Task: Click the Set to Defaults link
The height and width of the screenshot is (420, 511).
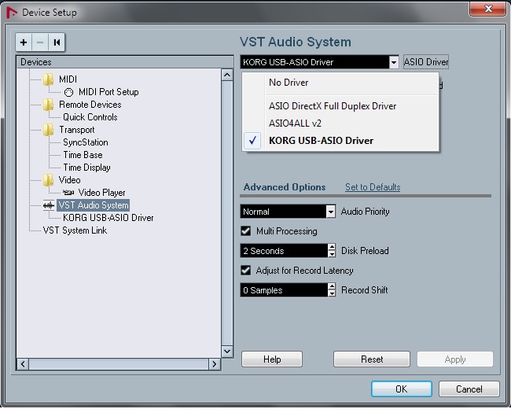Action: pyautogui.click(x=373, y=187)
